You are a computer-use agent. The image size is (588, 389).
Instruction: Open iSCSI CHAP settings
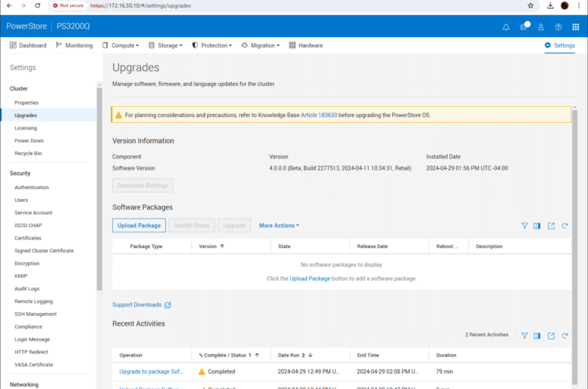pyautogui.click(x=28, y=225)
